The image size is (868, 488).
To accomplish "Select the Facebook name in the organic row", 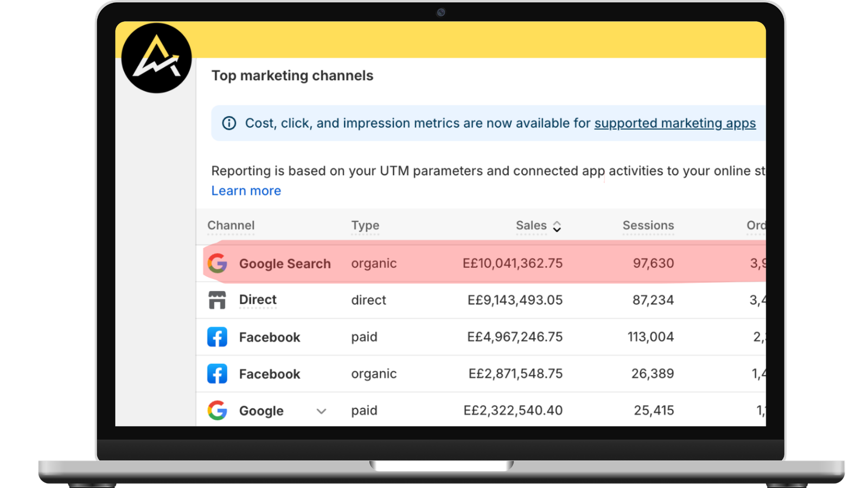I will pos(270,374).
